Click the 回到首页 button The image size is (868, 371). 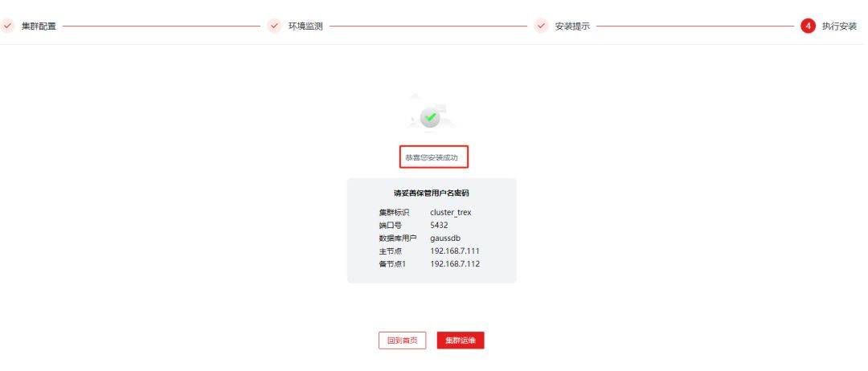click(x=403, y=340)
